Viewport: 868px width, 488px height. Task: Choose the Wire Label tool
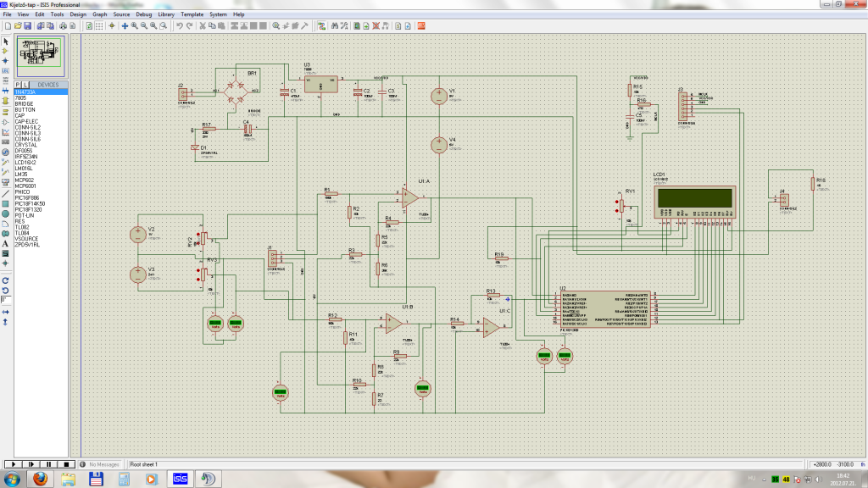pos(6,71)
